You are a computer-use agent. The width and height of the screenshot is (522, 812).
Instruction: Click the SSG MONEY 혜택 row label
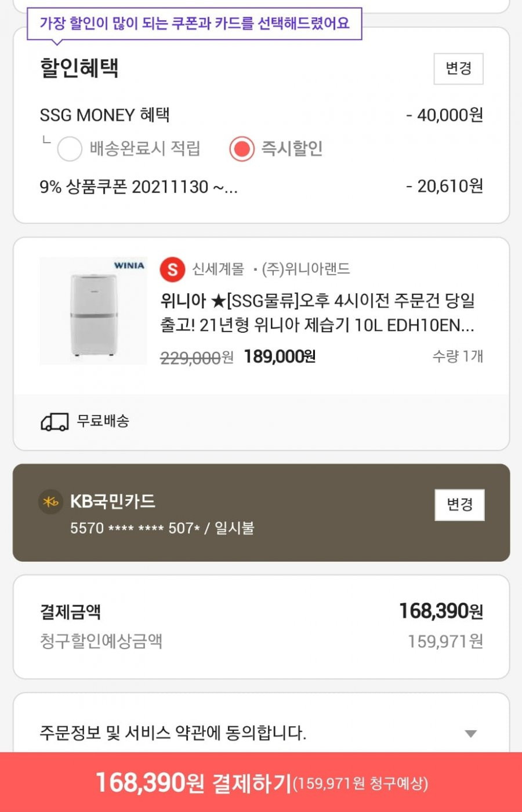click(104, 115)
